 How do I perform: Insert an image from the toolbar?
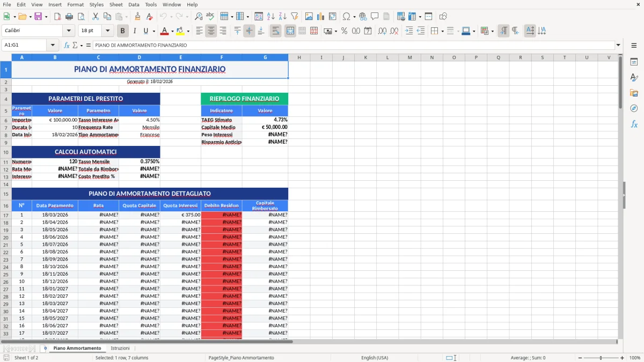(309, 16)
